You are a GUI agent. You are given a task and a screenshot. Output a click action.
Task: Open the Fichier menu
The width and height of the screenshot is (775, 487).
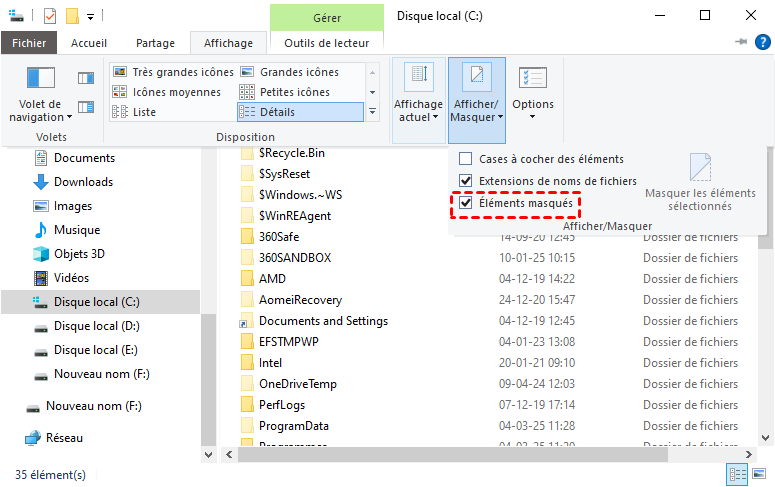(29, 43)
